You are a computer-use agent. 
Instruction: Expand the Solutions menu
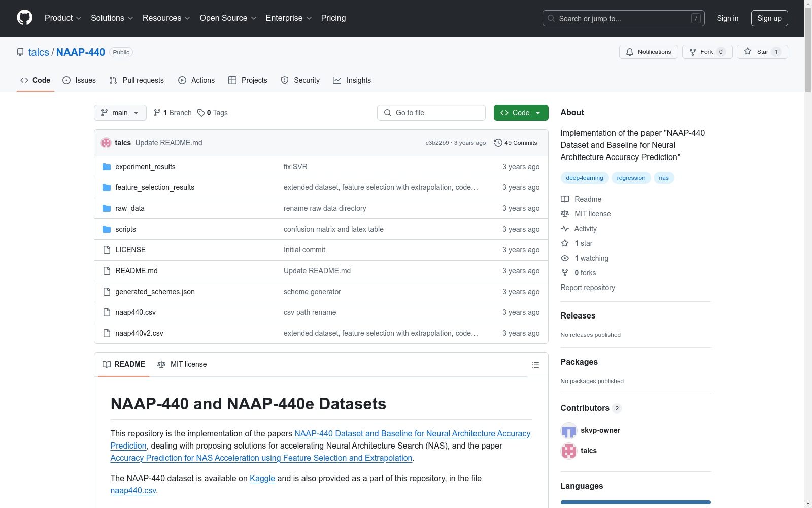point(112,18)
